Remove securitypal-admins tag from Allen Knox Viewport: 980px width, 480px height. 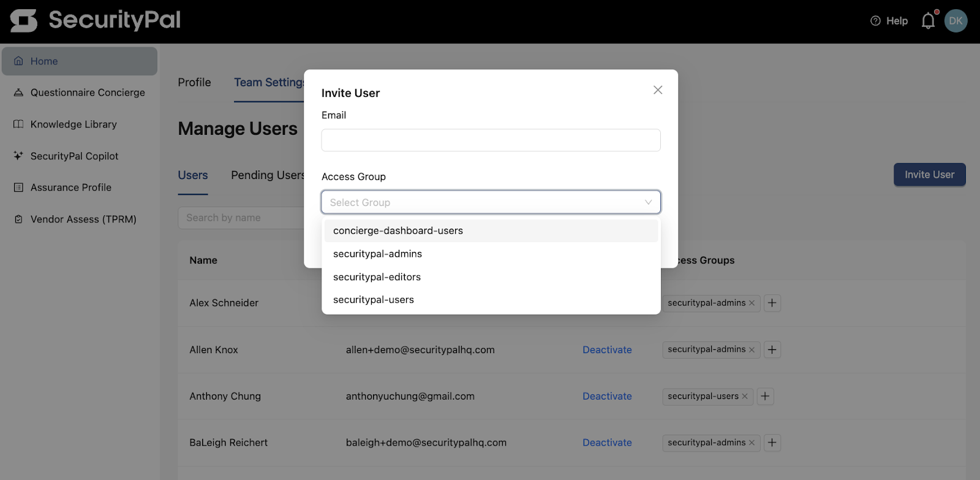pos(752,349)
